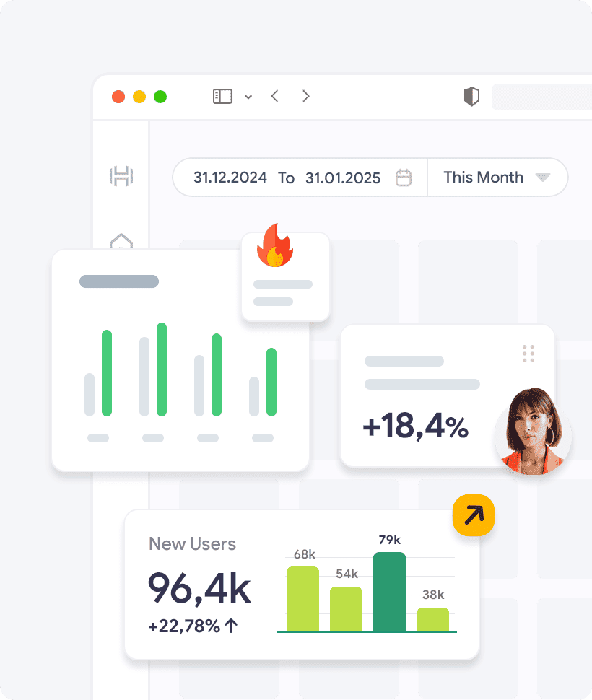Click the New Users card title
Image resolution: width=592 pixels, height=700 pixels.
192,544
